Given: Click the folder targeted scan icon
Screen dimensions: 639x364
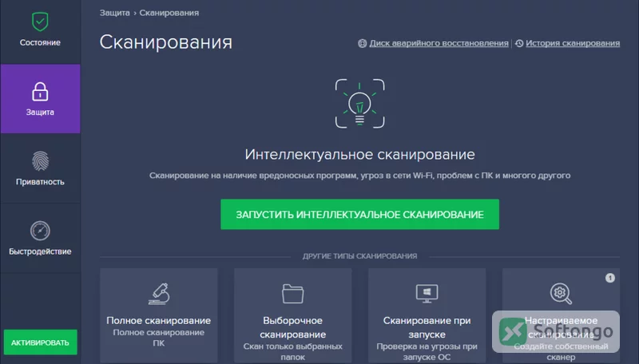Looking at the screenshot, I should [292, 294].
